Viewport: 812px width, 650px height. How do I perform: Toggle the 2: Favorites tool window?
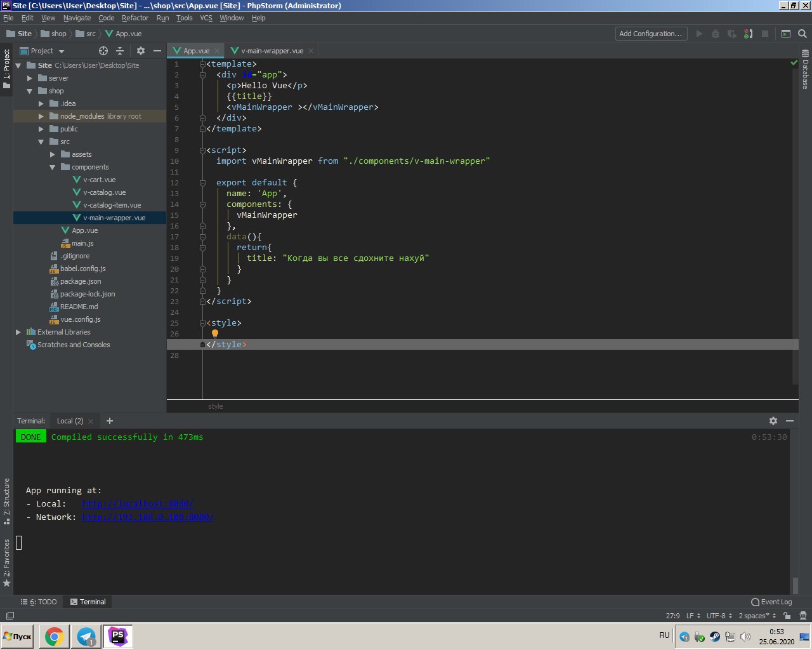pos(6,562)
